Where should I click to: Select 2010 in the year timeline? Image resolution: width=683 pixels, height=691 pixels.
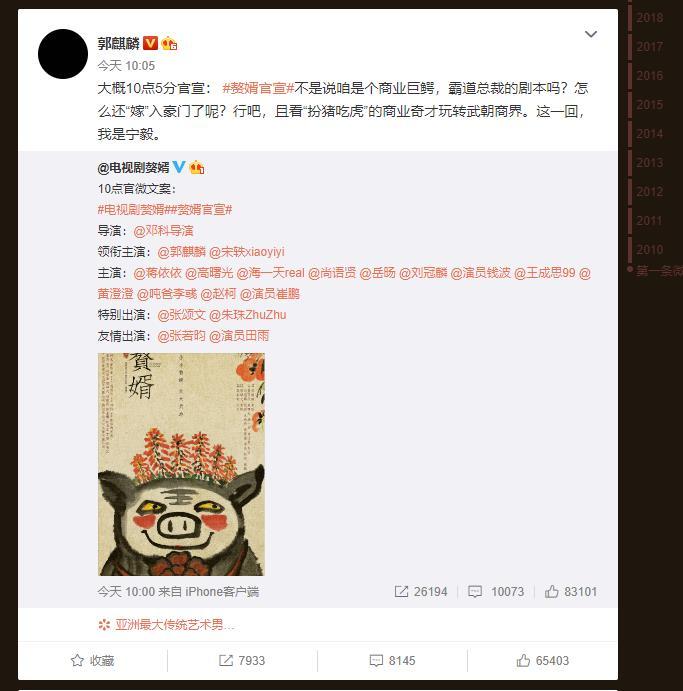tap(650, 249)
